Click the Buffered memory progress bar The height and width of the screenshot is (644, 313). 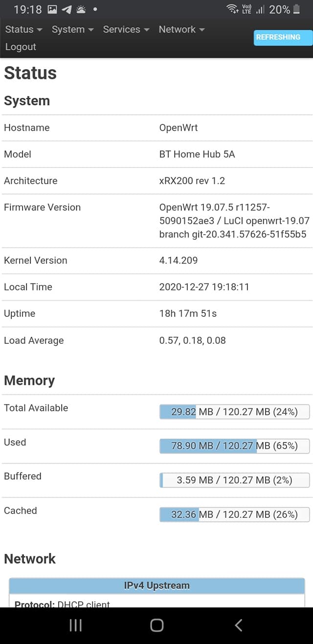coord(235,480)
